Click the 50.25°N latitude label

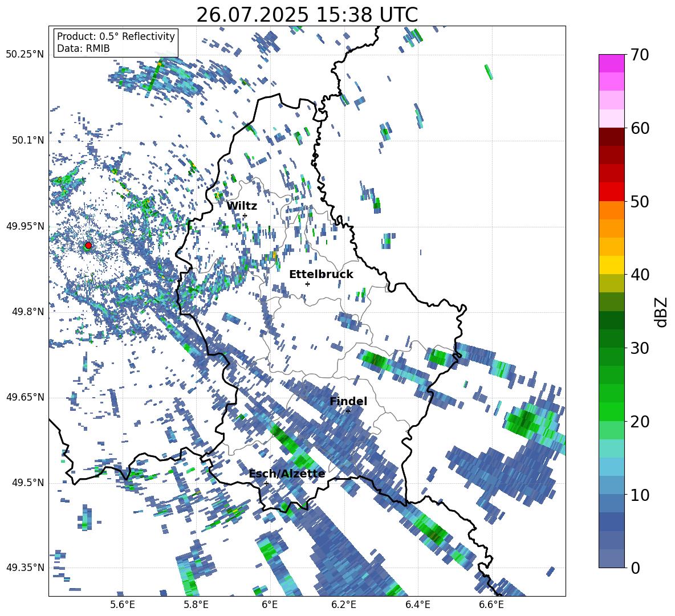[25, 55]
